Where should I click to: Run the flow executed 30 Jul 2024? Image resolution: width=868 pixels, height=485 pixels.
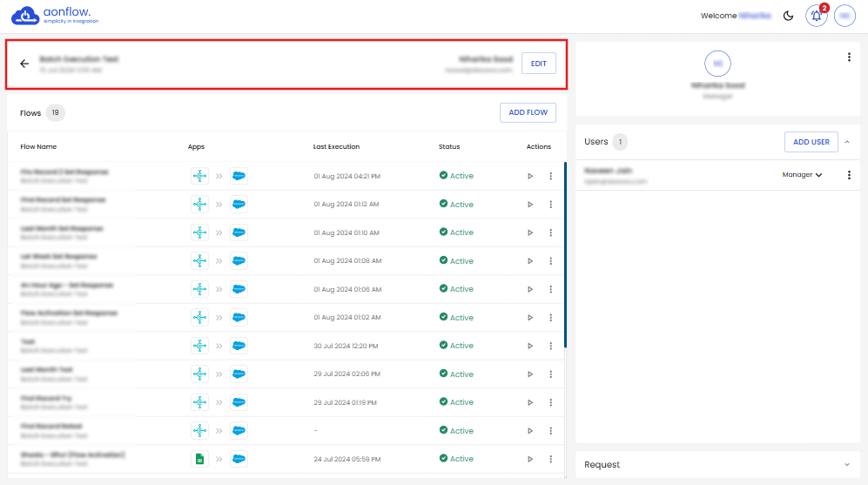point(529,346)
